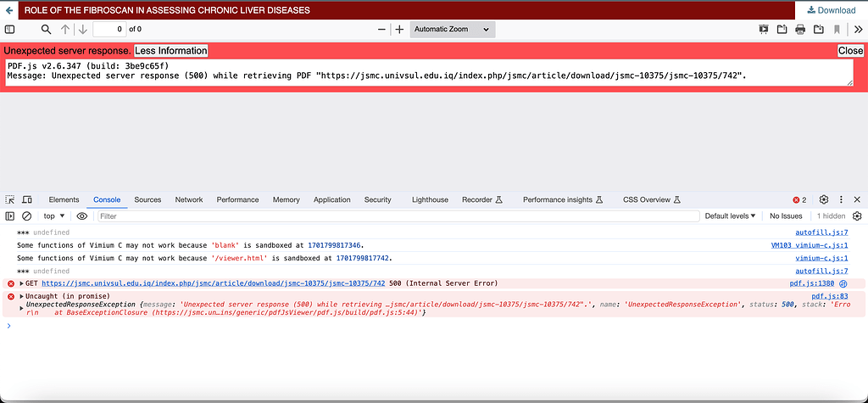Activate the DevTools inspect element picker
Viewport: 868px width, 403px height.
click(x=10, y=199)
